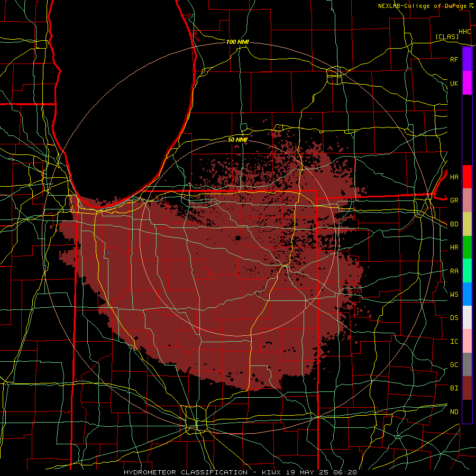Pick the HR green legend swatch
The image size is (476, 476).
(x=467, y=247)
